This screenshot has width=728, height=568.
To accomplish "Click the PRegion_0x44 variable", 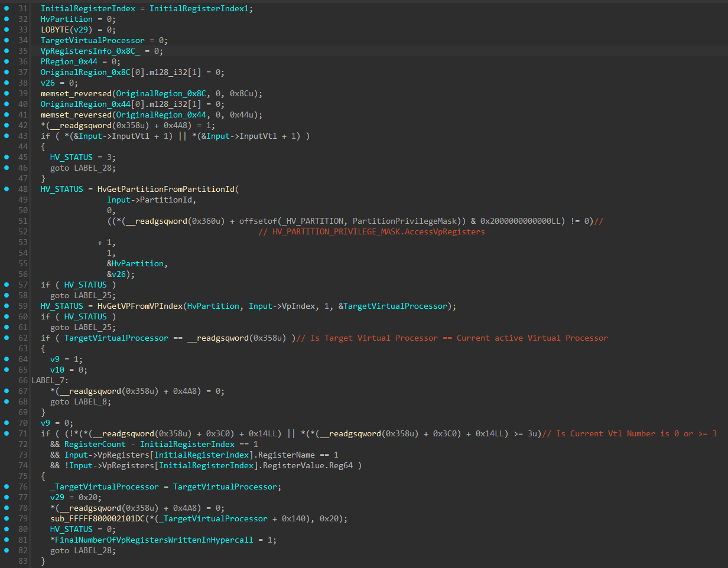I will [x=69, y=61].
